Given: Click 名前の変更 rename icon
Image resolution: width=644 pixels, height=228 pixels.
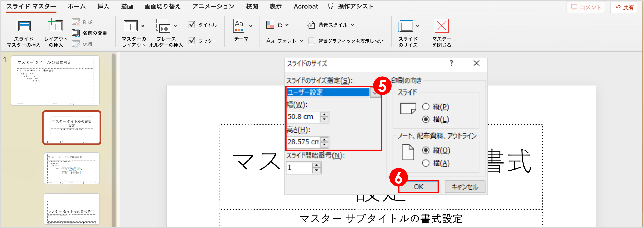Looking at the screenshot, I should point(76,33).
